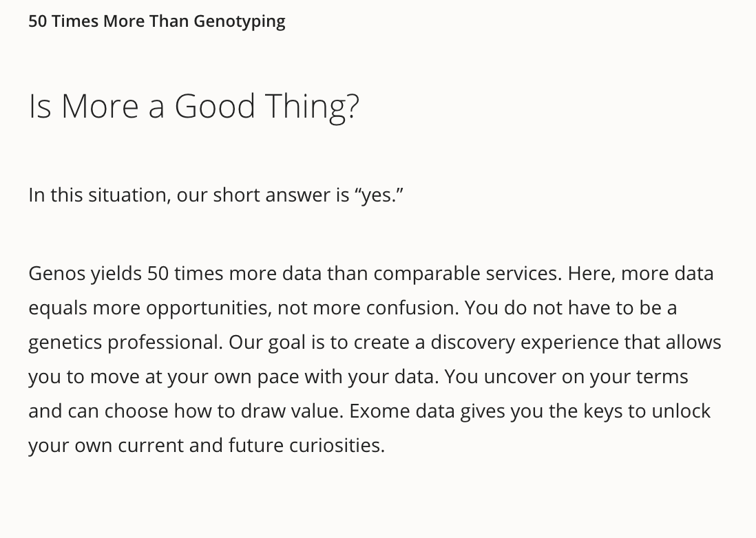756x538 pixels.
Task: Click the phrase "keys to unlock"
Action: point(647,412)
